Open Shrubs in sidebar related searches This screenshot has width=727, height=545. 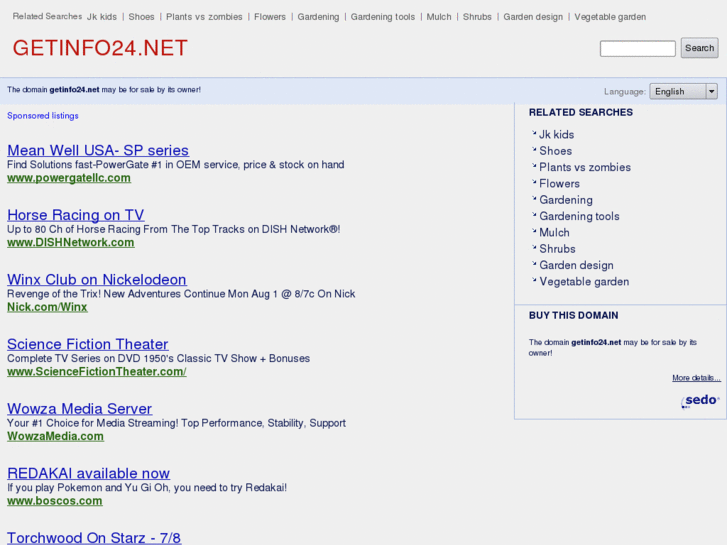click(557, 249)
